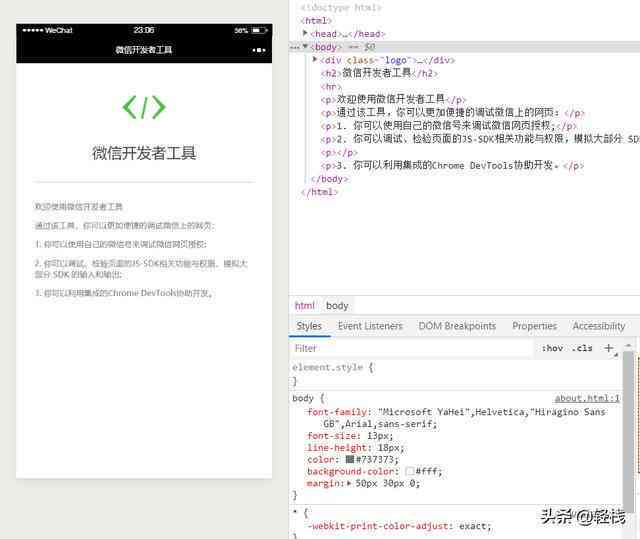Select the empty p element line
This screenshot has height=539, width=640.
(339, 153)
